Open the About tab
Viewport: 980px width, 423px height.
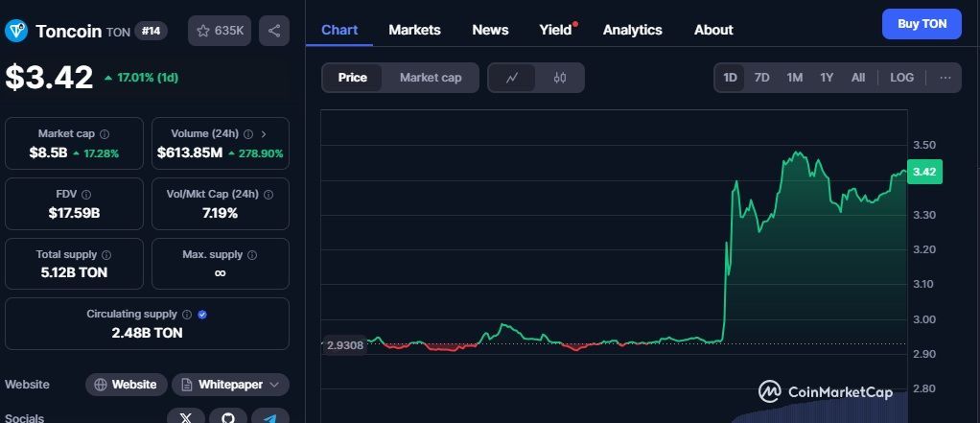click(713, 30)
